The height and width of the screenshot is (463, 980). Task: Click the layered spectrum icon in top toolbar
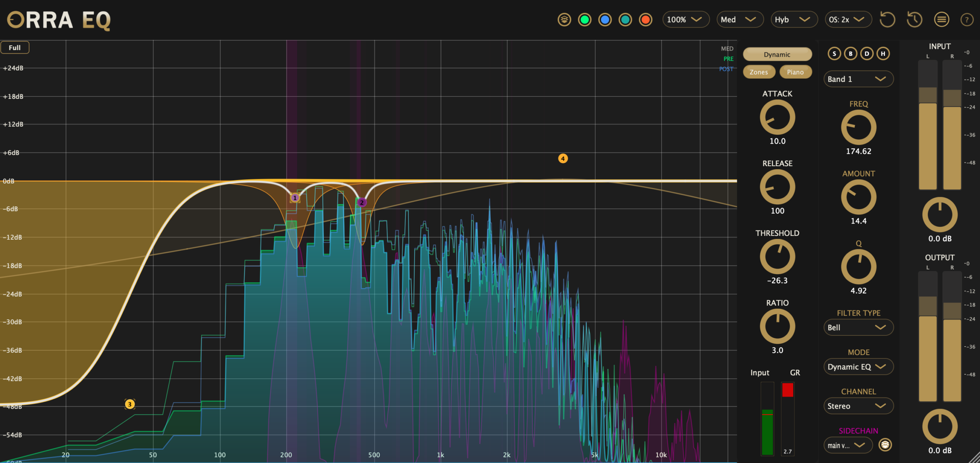pos(564,20)
